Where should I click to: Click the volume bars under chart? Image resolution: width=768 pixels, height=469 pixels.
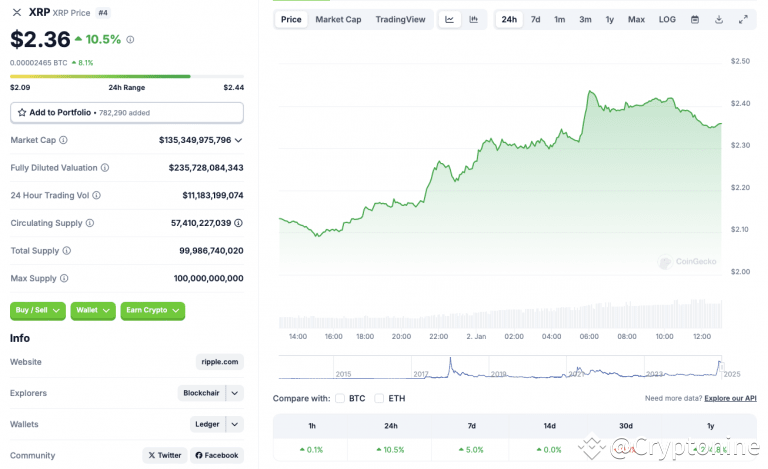[500, 314]
